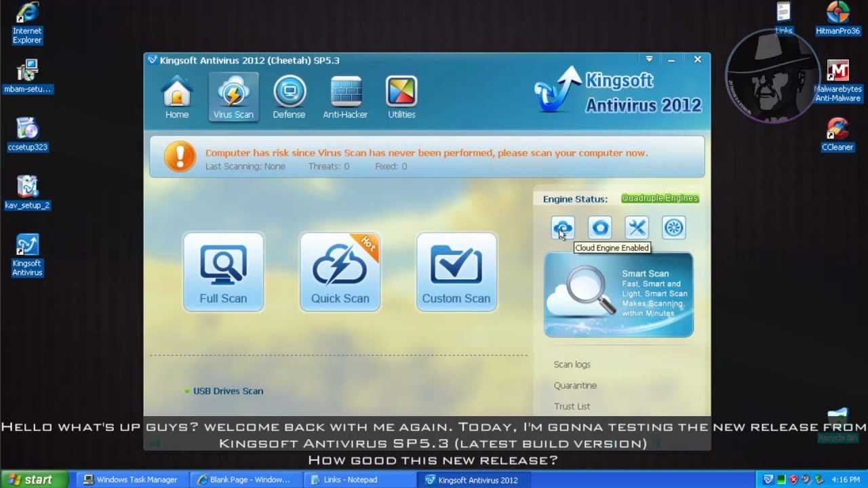868x488 pixels.
Task: Select the mbam-setup desktop icon
Action: pos(27,76)
